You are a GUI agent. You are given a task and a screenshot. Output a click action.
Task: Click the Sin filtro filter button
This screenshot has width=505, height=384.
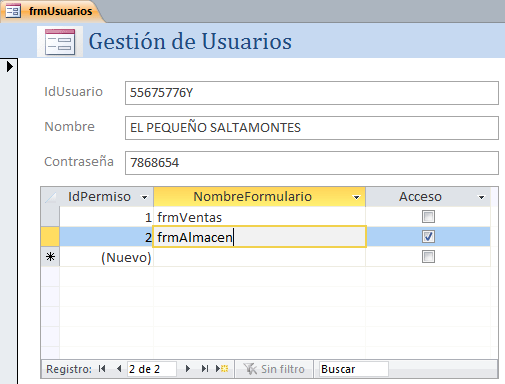coord(274,369)
